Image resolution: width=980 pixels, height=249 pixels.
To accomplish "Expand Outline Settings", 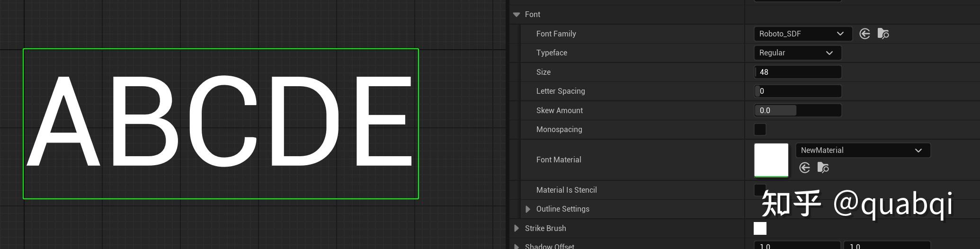I will [x=528, y=209].
